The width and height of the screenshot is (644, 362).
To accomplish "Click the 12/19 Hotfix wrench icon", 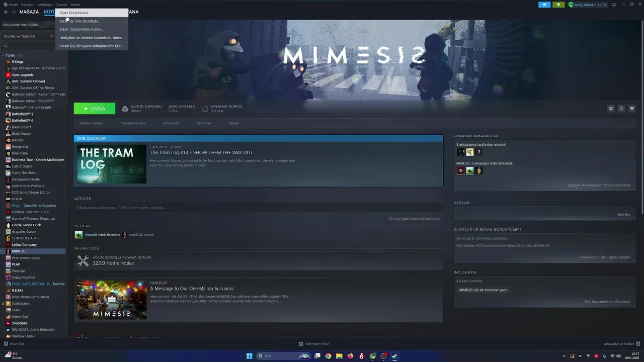I will (83, 260).
